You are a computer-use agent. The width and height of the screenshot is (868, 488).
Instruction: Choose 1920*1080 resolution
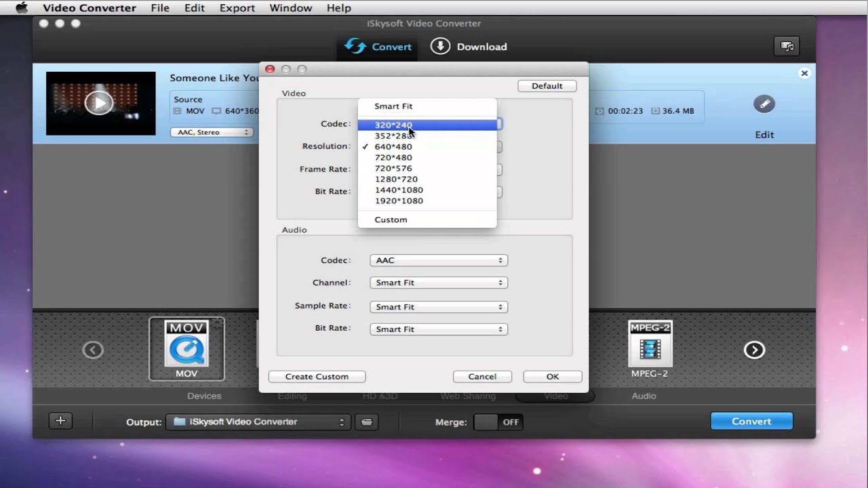tap(427, 201)
